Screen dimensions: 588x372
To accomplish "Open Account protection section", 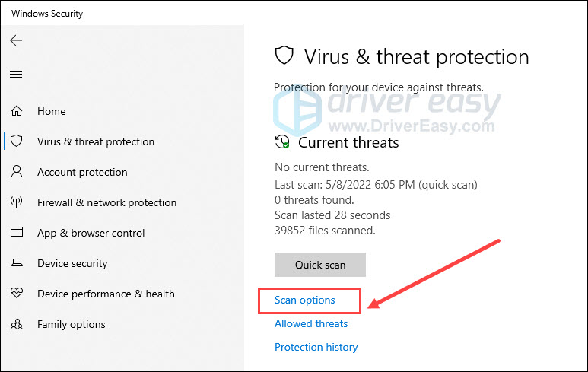I will [x=82, y=172].
